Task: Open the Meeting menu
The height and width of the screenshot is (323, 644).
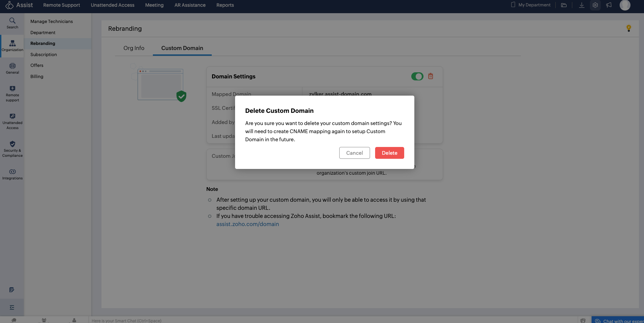Action: click(x=154, y=5)
